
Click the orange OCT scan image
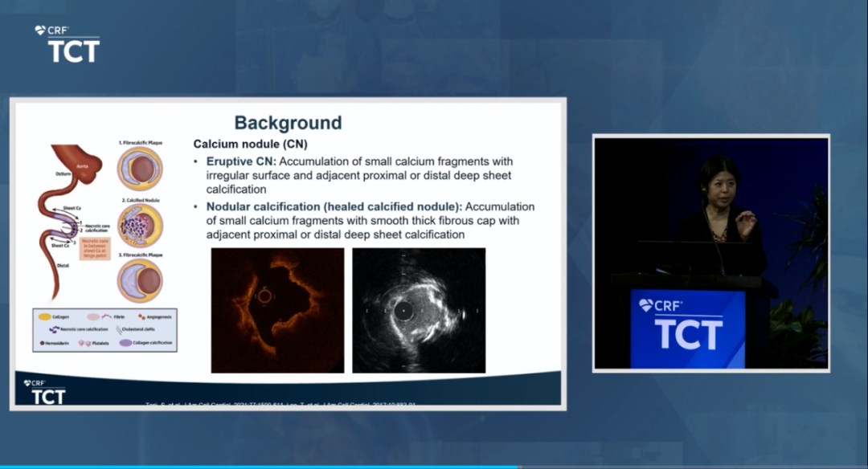[x=277, y=310]
